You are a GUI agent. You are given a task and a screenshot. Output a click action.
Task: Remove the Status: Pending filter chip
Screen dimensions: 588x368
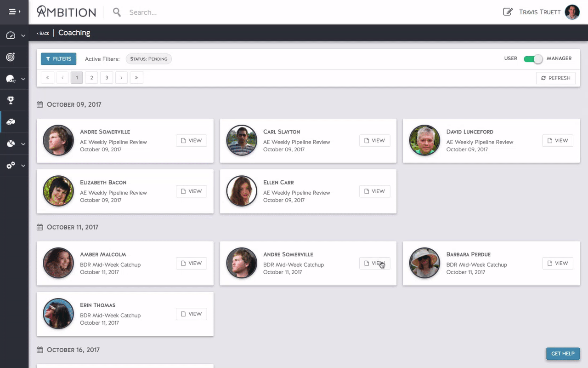[149, 59]
